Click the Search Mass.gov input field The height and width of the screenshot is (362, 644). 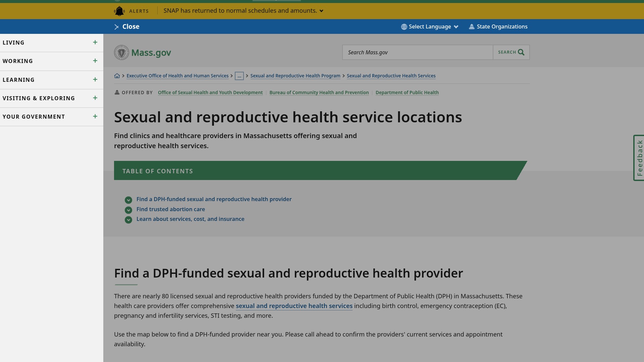point(418,52)
